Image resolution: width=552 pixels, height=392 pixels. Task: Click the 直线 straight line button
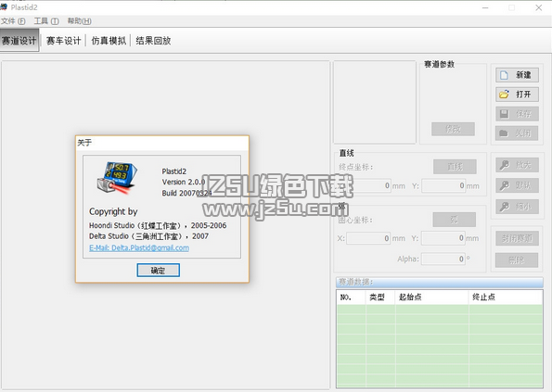tap(455, 166)
